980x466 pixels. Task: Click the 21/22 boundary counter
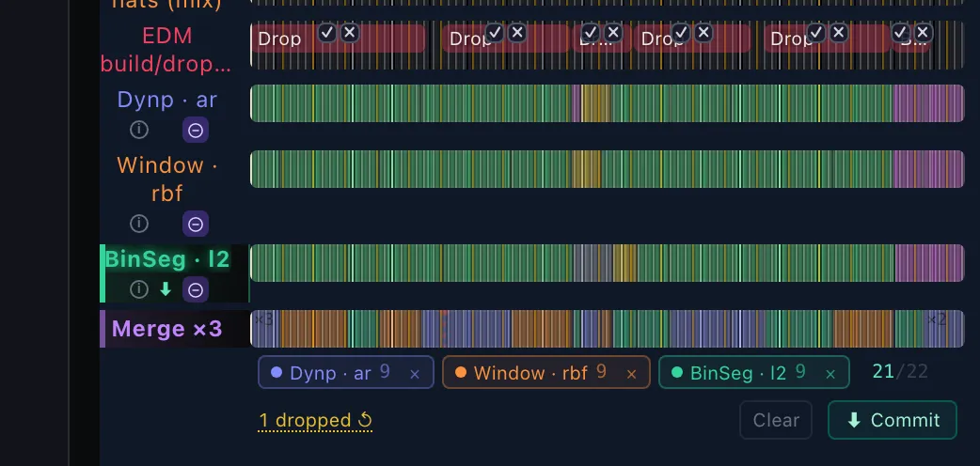click(x=900, y=372)
